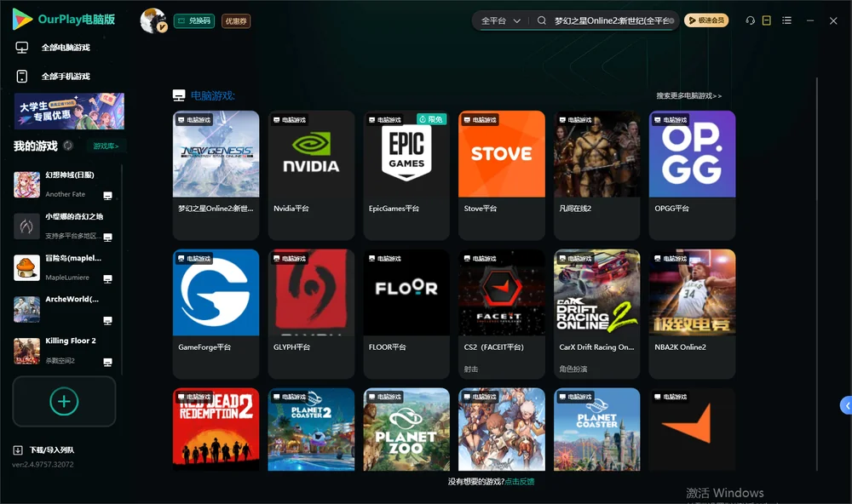Screen dimensions: 852x504
Task: Click 搜索更多电脑游戏>> link
Action: tap(689, 95)
